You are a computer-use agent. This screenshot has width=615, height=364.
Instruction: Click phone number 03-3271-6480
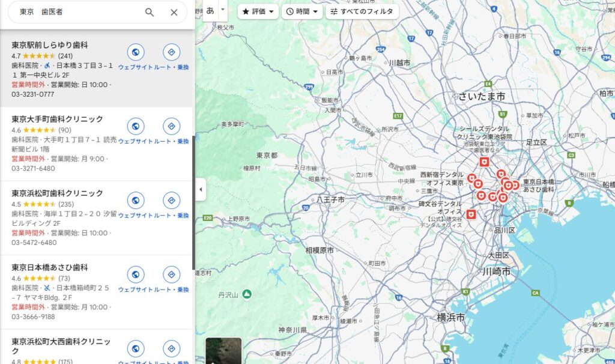pyautogui.click(x=34, y=169)
